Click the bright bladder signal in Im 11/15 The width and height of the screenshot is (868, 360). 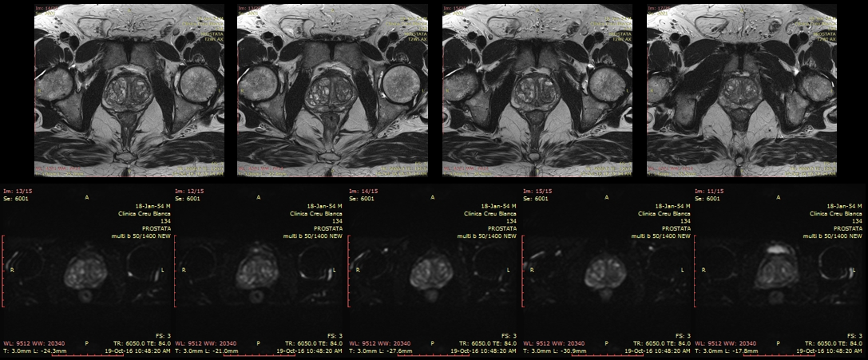775,251
